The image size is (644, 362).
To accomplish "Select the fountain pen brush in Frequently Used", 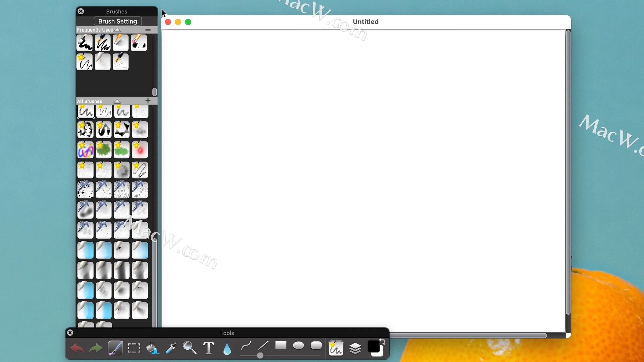I will [x=121, y=62].
